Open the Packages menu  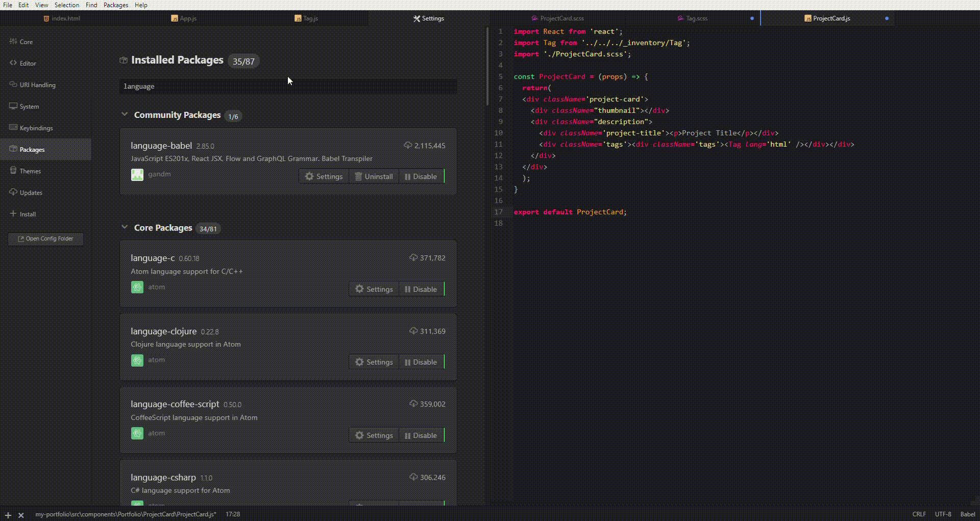click(x=116, y=5)
